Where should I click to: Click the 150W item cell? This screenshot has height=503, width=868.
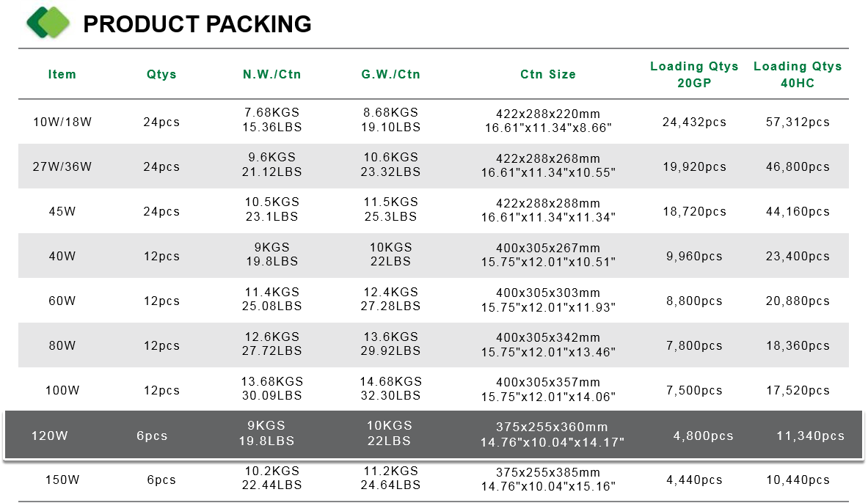tap(62, 480)
